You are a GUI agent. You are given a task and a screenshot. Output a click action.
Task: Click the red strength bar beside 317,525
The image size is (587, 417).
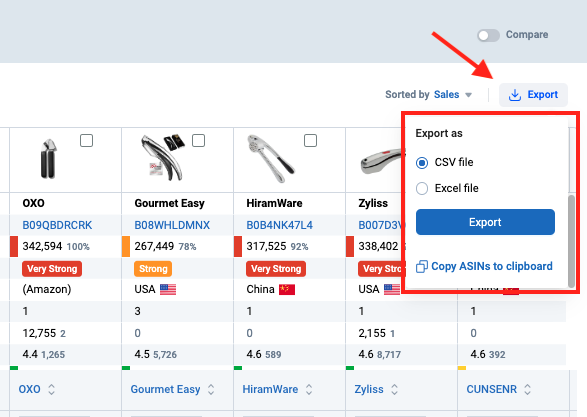238,246
